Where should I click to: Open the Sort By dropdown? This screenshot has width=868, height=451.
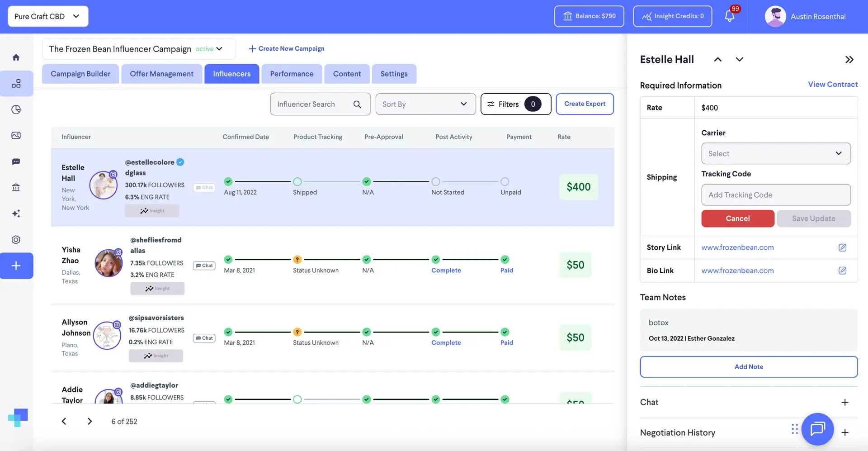[x=425, y=104]
